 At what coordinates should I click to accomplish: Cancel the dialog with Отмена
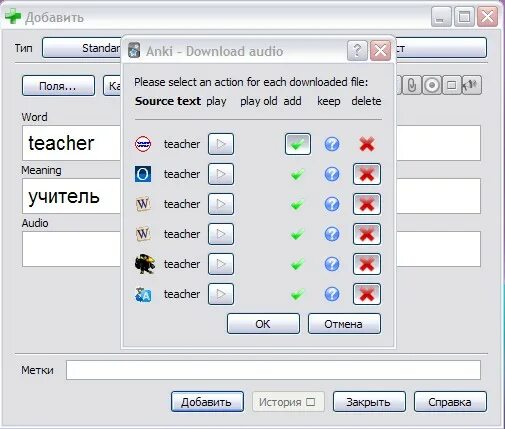coord(344,324)
